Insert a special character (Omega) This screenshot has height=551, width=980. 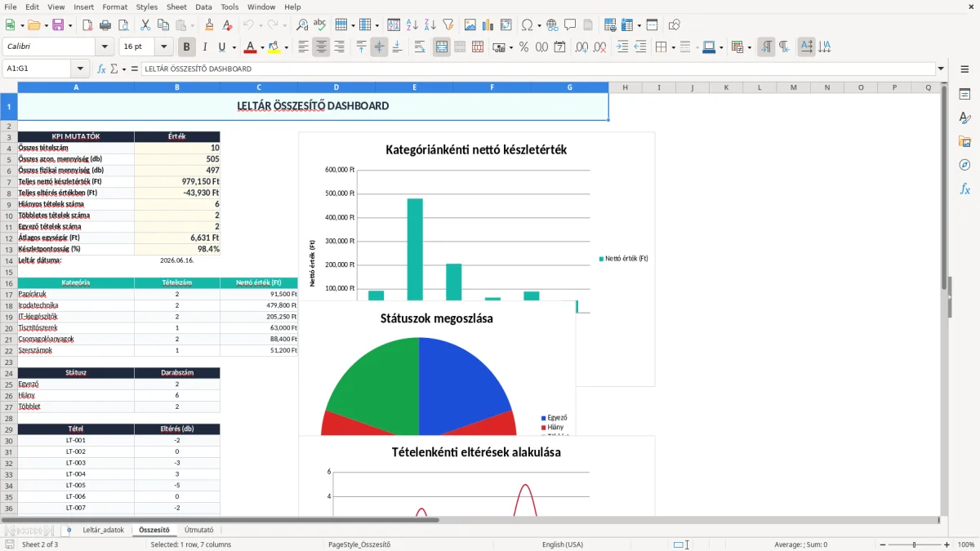click(x=528, y=25)
